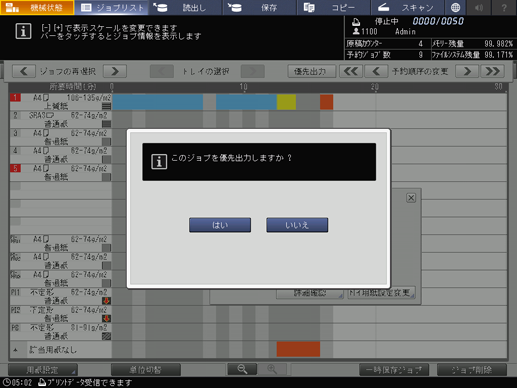Click the ジョブ削除 button
The height and width of the screenshot is (388, 517).
click(472, 370)
